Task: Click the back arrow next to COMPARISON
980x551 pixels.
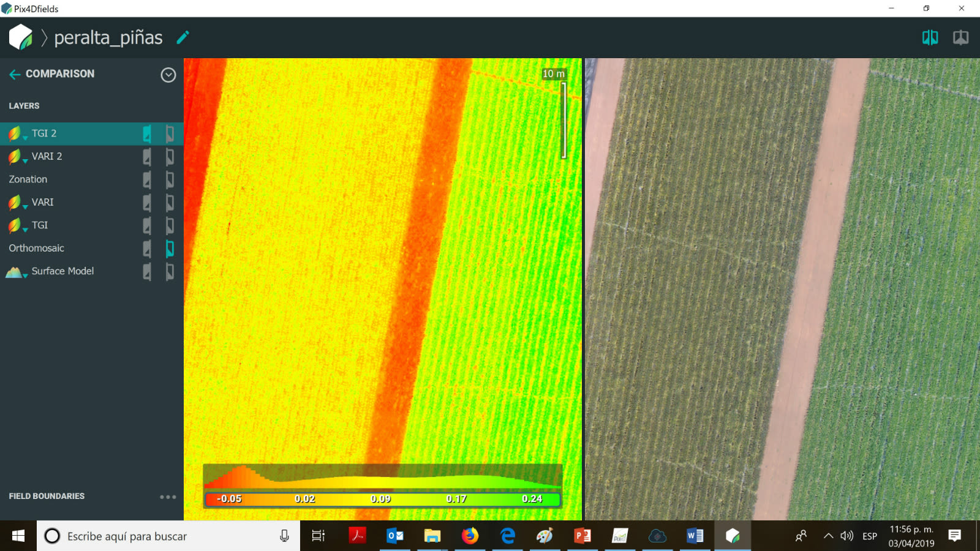Action: point(13,74)
